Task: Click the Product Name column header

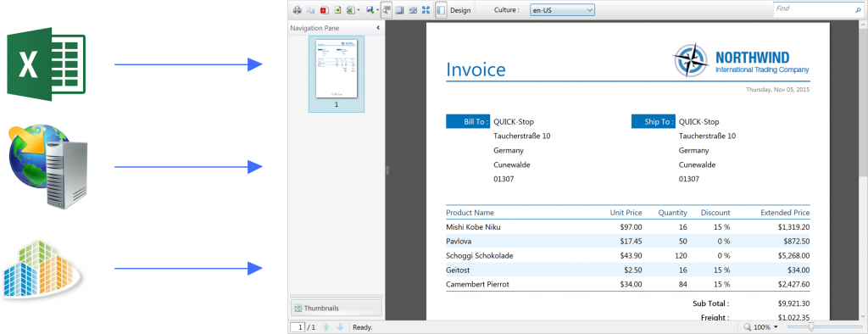Action: pyautogui.click(x=470, y=213)
